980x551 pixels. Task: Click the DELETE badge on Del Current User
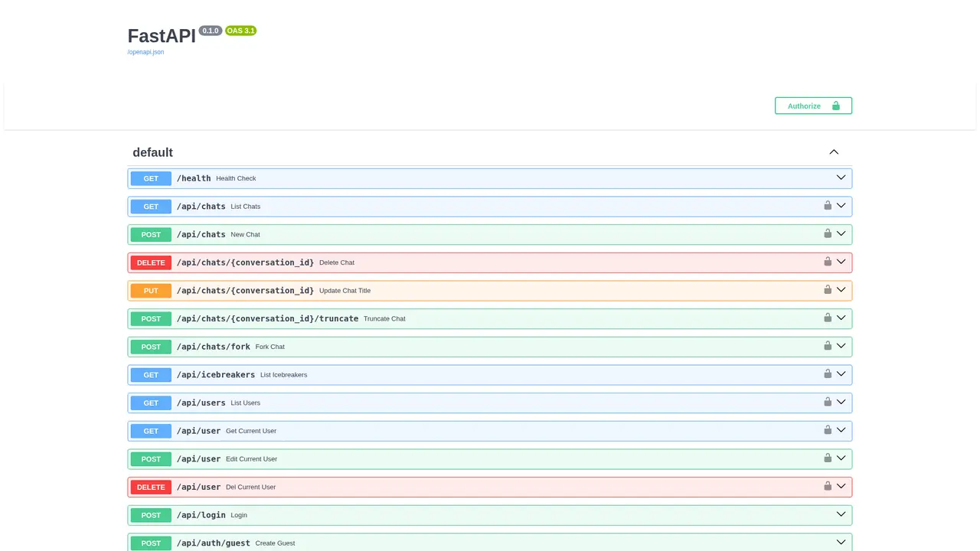(151, 487)
